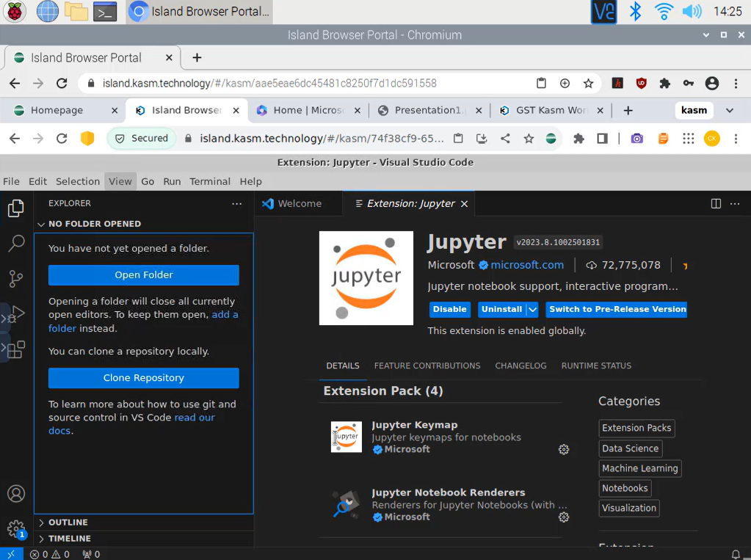Screen dimensions: 751x560
Task: Open the Selection menu
Action: pos(78,181)
